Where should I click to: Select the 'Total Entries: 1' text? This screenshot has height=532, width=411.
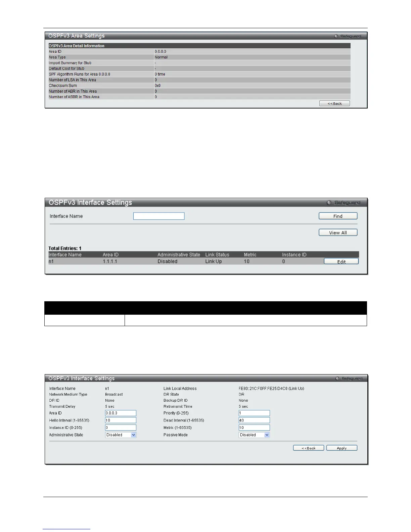(65, 249)
